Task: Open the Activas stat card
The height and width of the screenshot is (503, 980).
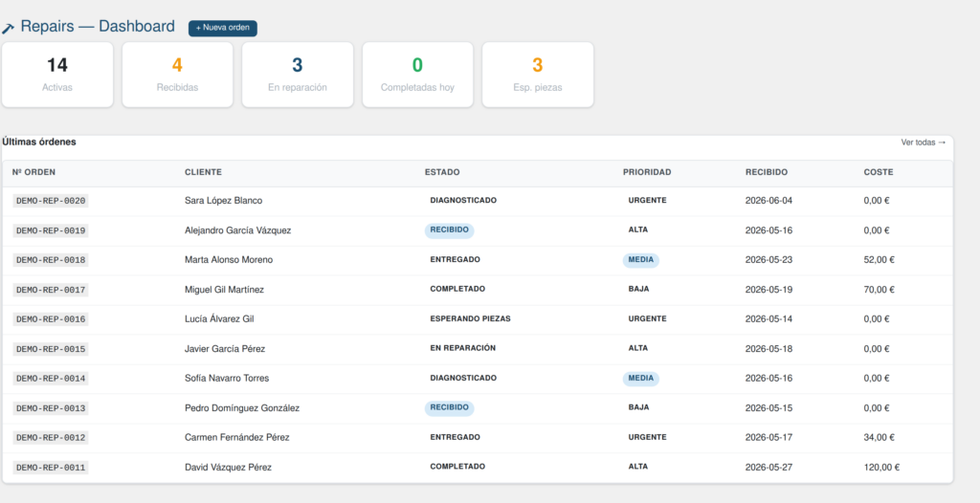Action: (x=57, y=75)
